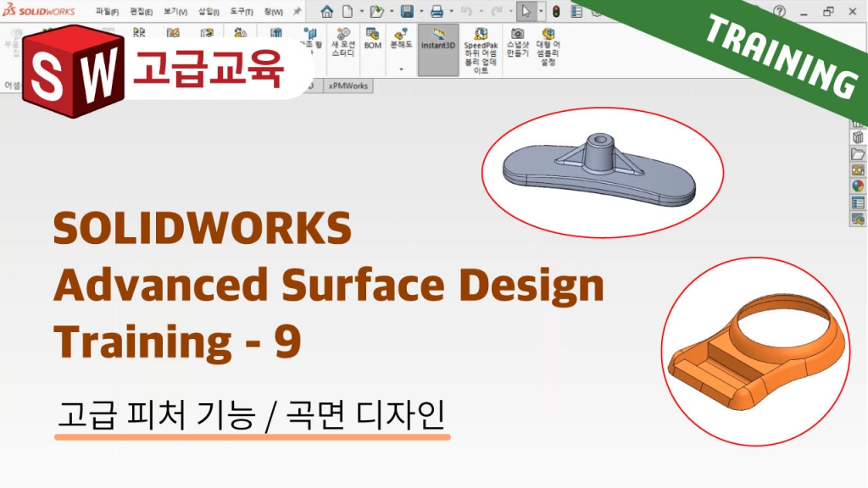Open the reference geometry tool in ribbon
Viewport: 868px width, 488px height.
click(x=310, y=42)
